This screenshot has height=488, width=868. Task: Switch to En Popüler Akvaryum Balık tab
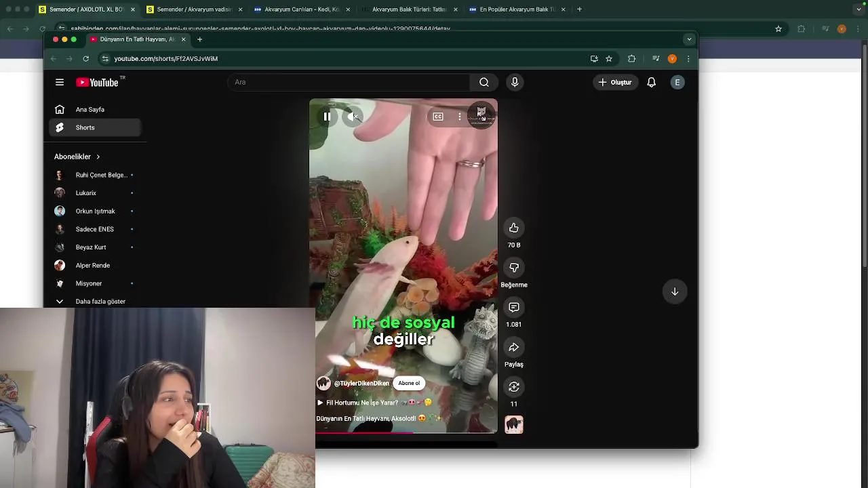(517, 9)
